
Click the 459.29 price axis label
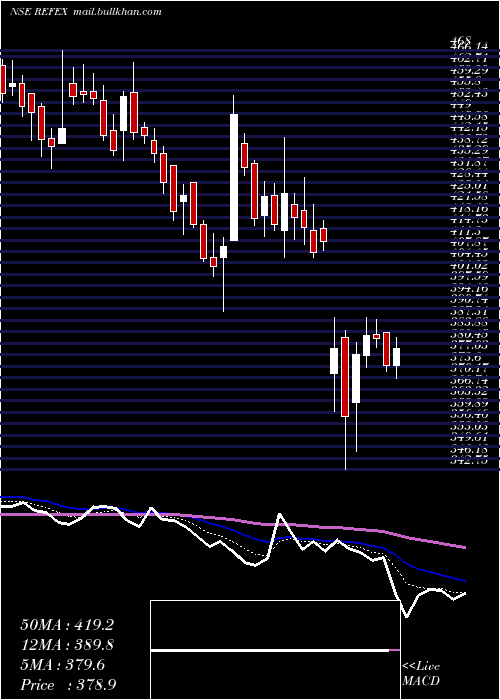pyautogui.click(x=469, y=71)
